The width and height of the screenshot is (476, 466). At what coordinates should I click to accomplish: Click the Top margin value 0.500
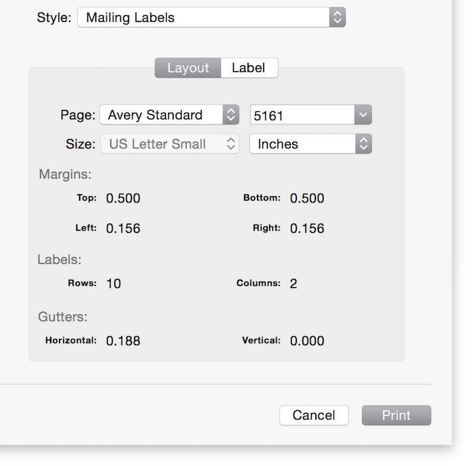pos(123,199)
